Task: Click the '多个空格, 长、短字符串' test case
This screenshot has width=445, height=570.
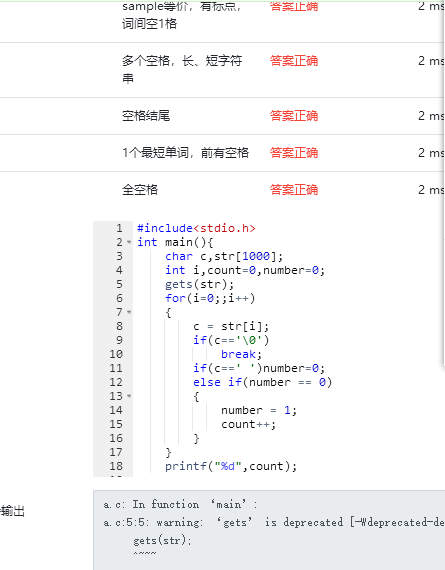Action: (x=182, y=69)
